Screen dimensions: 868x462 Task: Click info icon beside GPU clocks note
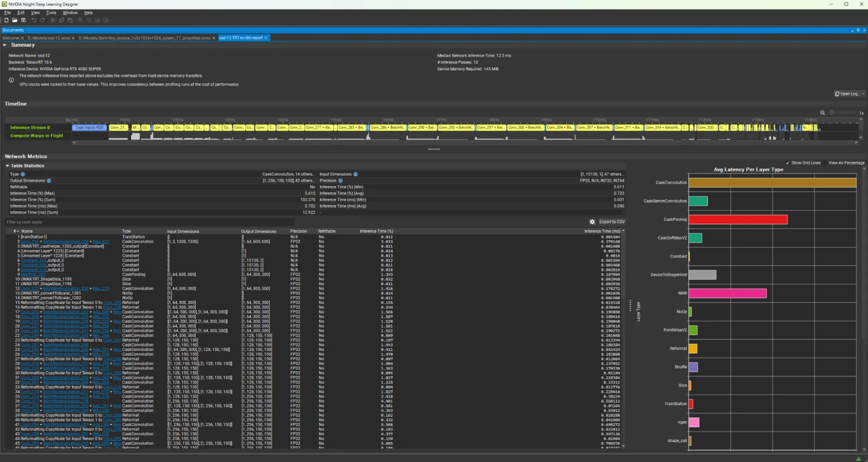(x=11, y=80)
